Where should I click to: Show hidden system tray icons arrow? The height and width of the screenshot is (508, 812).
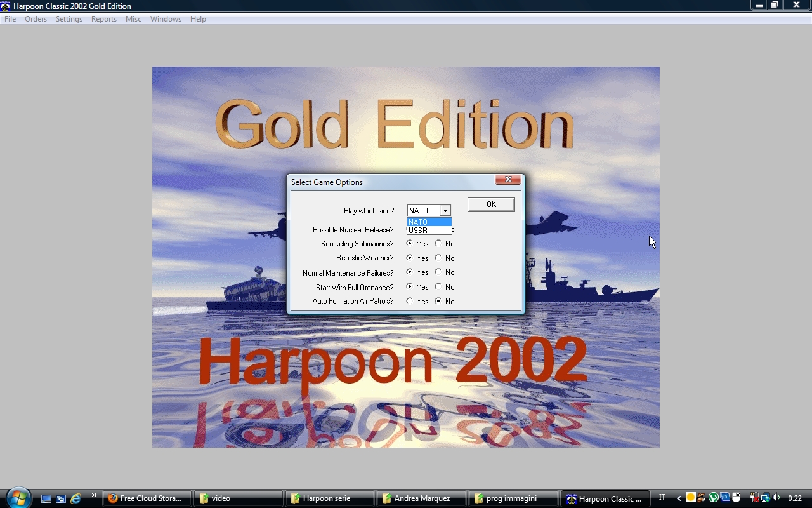pyautogui.click(x=679, y=498)
